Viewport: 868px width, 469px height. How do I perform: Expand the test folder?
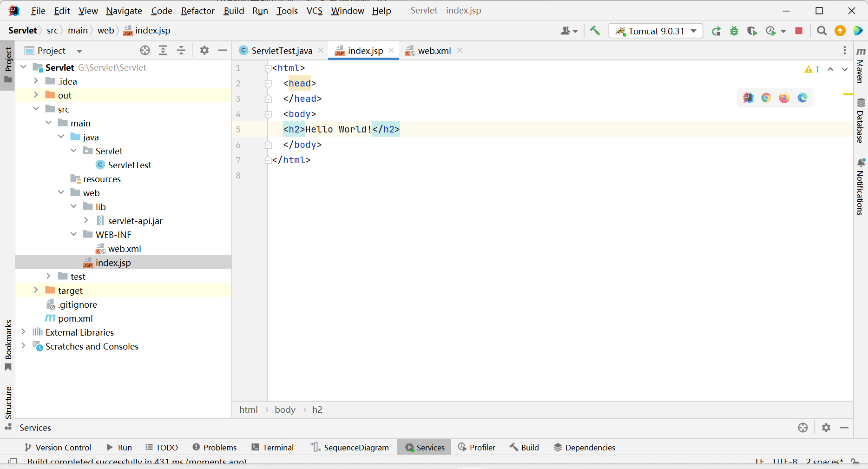click(48, 276)
